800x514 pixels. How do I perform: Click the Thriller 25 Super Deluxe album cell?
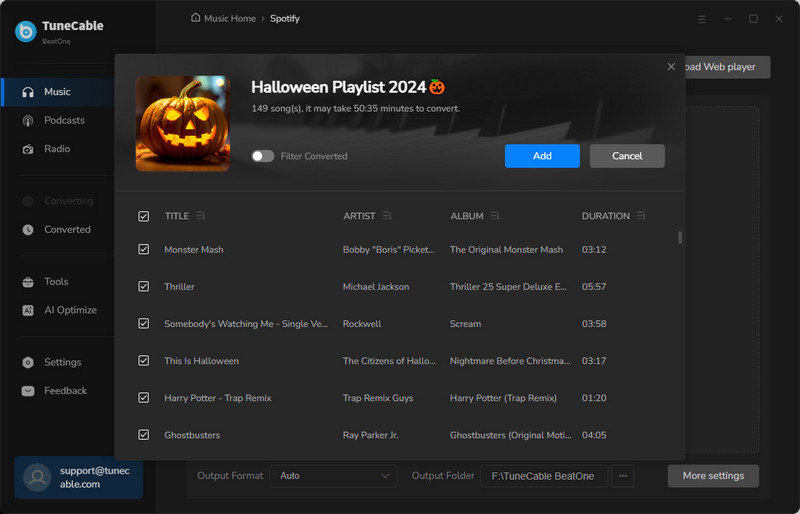pos(508,287)
